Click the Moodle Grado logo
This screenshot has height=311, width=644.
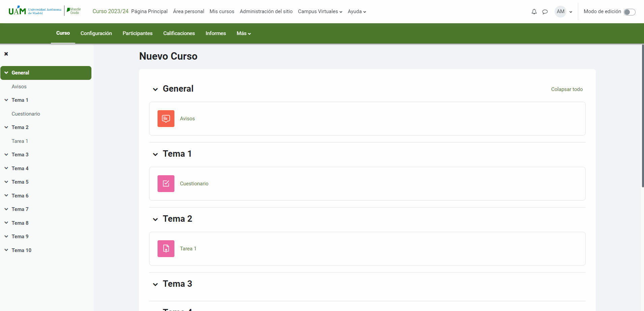pos(74,10)
